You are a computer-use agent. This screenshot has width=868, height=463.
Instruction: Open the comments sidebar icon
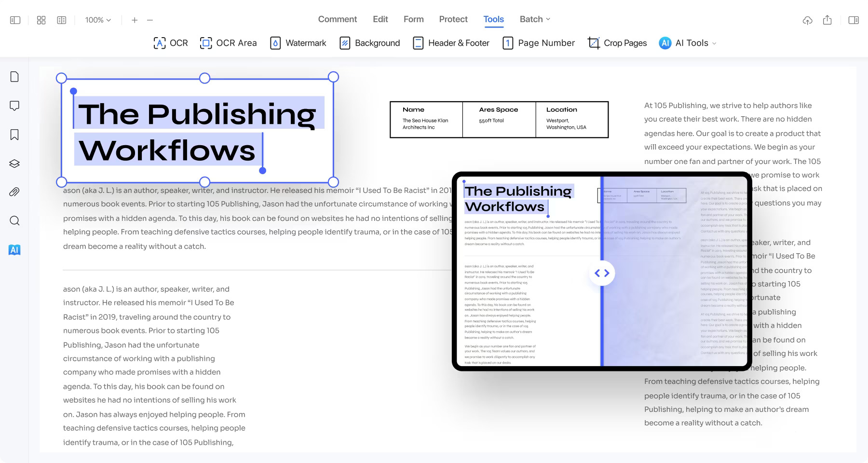tap(14, 106)
